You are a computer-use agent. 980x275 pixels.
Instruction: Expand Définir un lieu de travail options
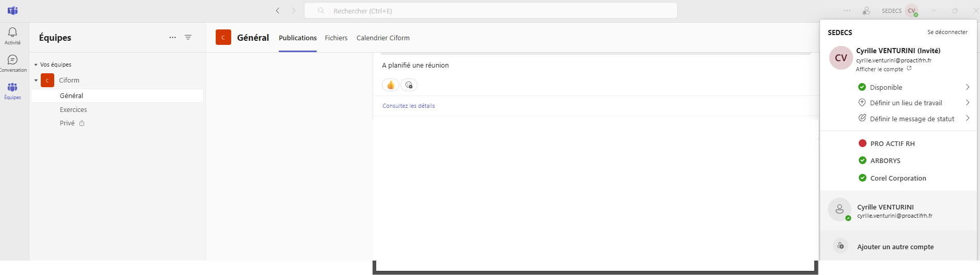click(x=967, y=103)
